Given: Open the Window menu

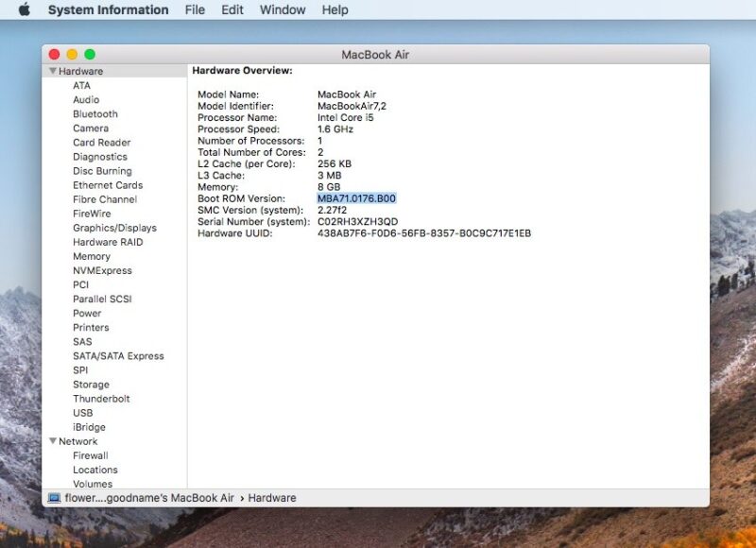Looking at the screenshot, I should tap(283, 9).
